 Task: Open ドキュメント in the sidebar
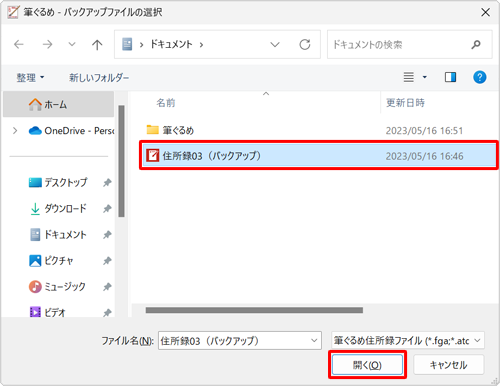tap(58, 234)
